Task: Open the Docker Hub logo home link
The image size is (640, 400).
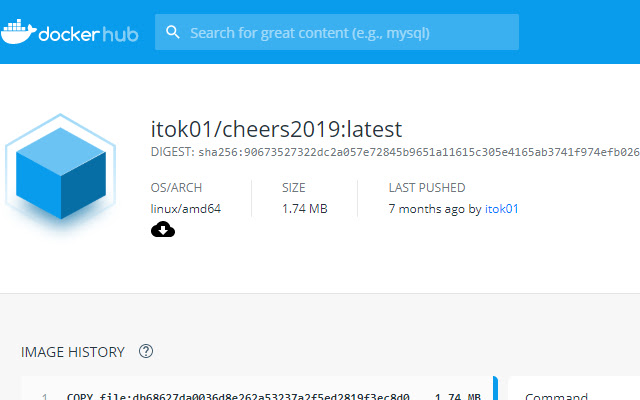Action: [x=69, y=32]
